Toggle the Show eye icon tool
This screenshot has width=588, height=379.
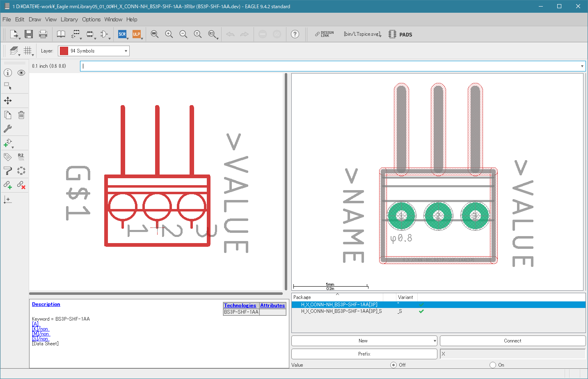click(21, 73)
